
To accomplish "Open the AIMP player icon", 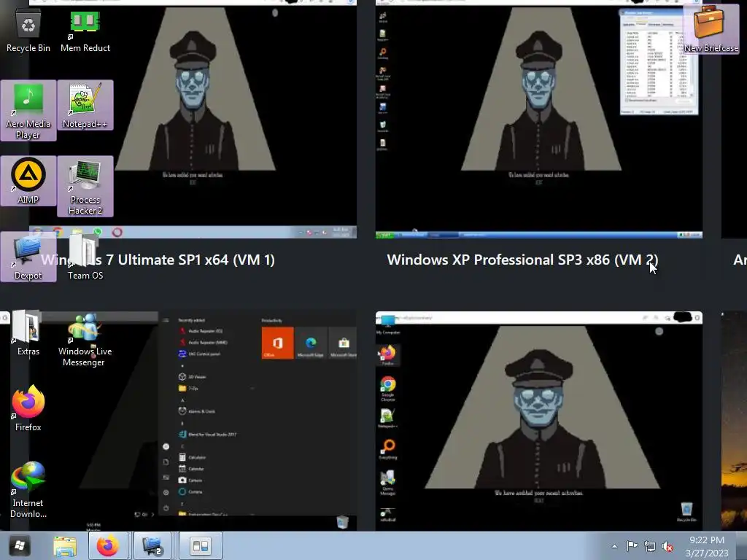I will [28, 181].
